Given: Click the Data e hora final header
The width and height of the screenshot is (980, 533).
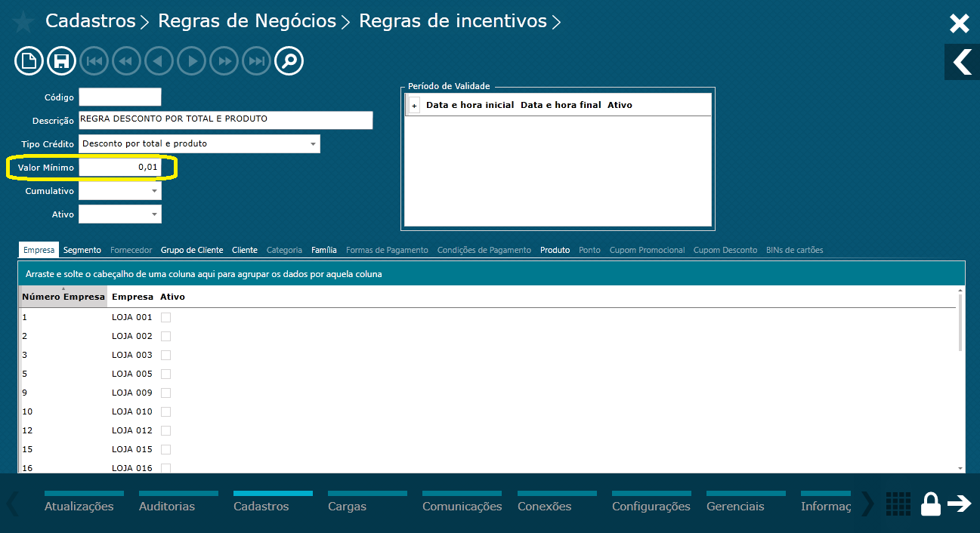Looking at the screenshot, I should 561,105.
